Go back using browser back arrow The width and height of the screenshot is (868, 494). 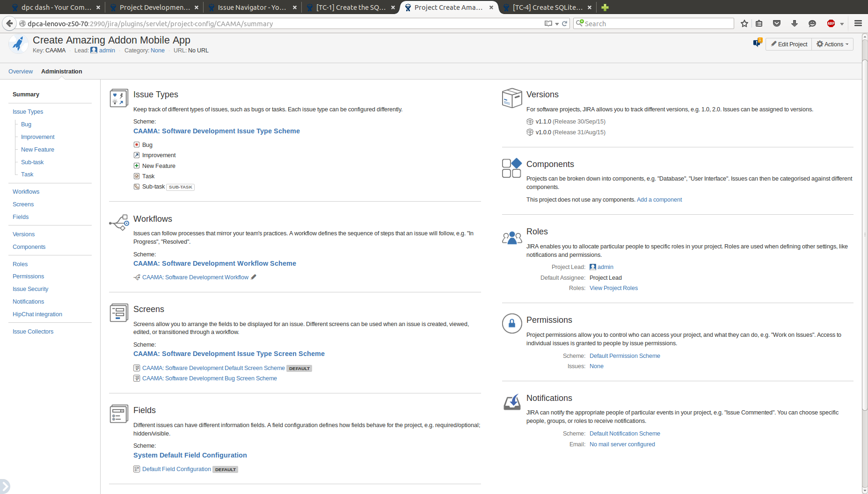(9, 23)
